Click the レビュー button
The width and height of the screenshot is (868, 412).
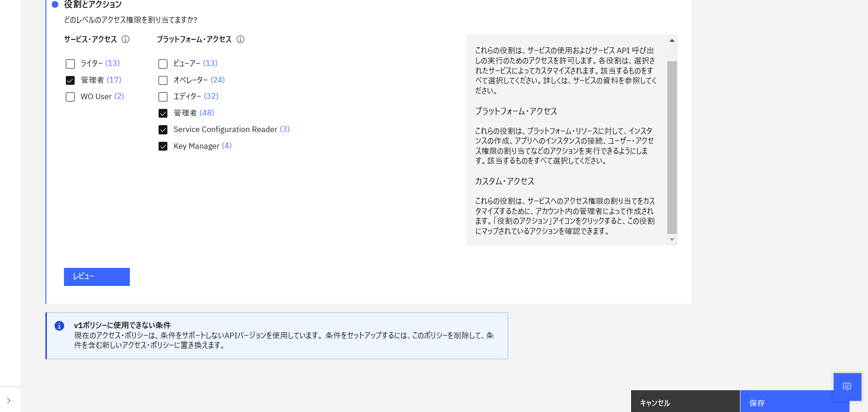pos(97,277)
